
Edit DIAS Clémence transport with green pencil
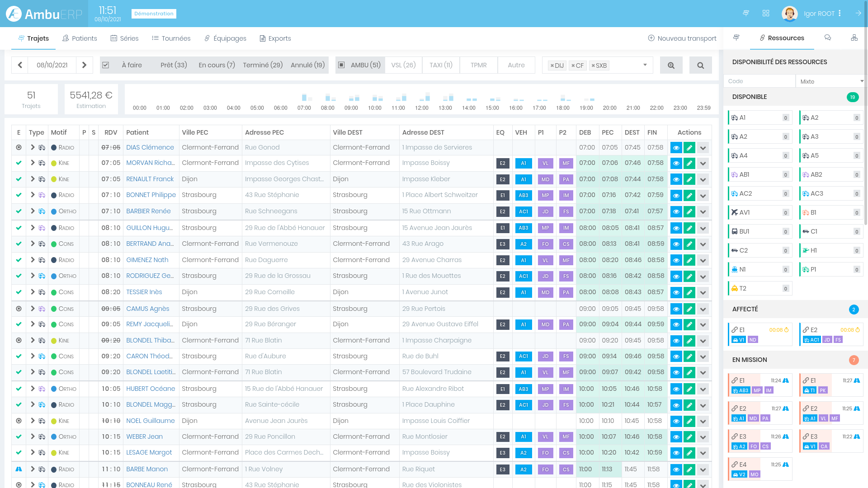[689, 148]
